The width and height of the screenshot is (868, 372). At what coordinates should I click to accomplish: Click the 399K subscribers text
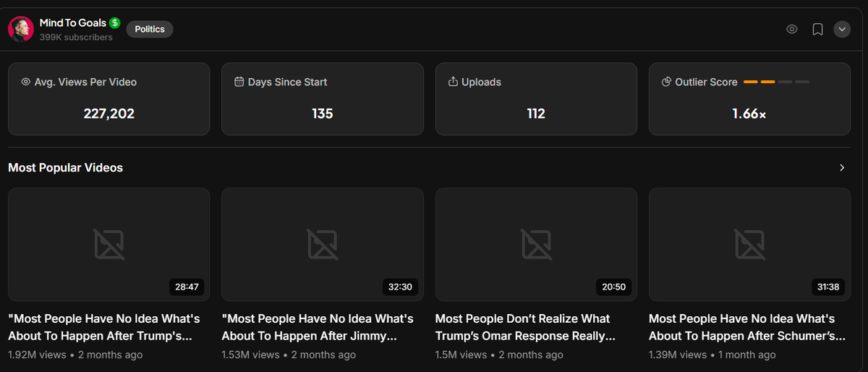coord(76,37)
